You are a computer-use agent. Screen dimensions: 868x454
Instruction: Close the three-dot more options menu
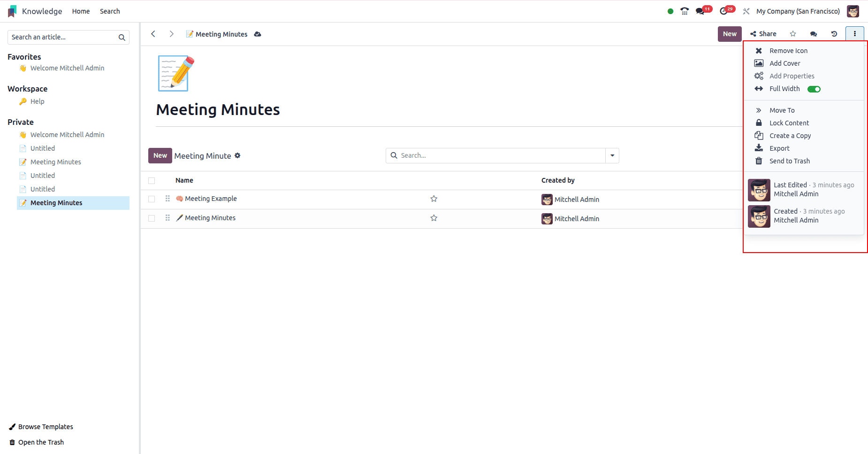coord(855,34)
